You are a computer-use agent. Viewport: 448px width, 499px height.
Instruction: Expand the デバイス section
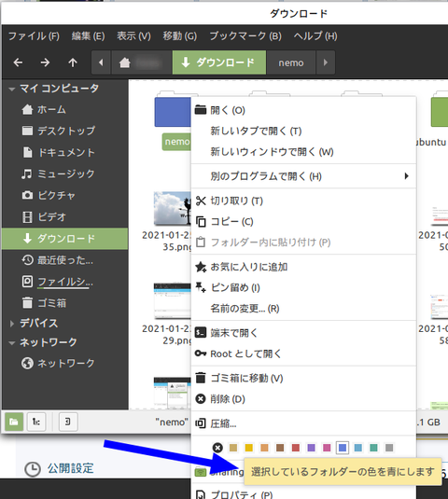click(12, 324)
